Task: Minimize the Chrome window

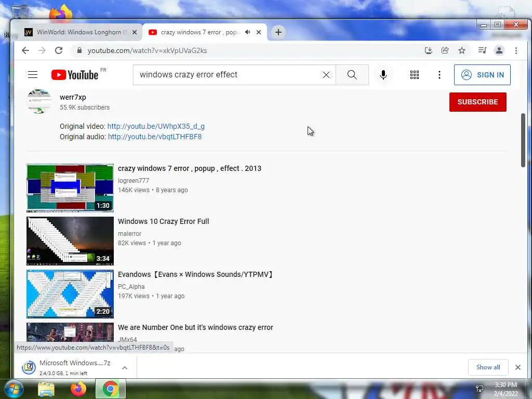Action: tap(484, 25)
